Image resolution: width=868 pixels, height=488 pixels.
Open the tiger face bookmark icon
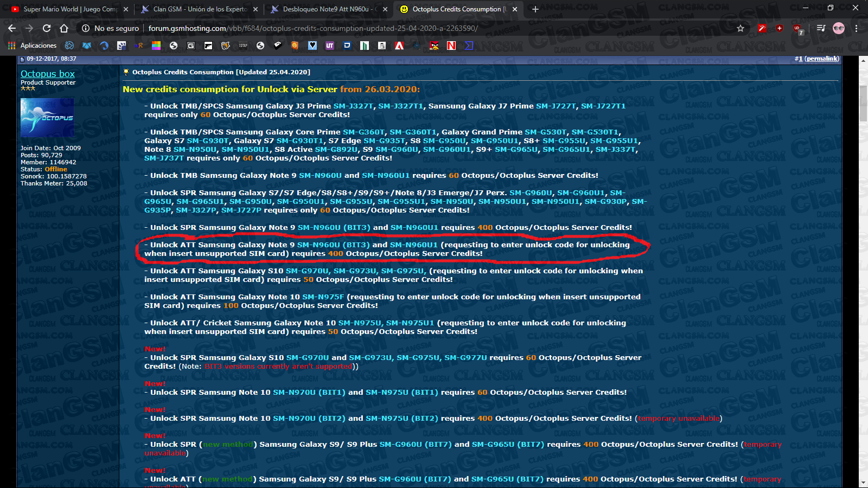coord(226,46)
